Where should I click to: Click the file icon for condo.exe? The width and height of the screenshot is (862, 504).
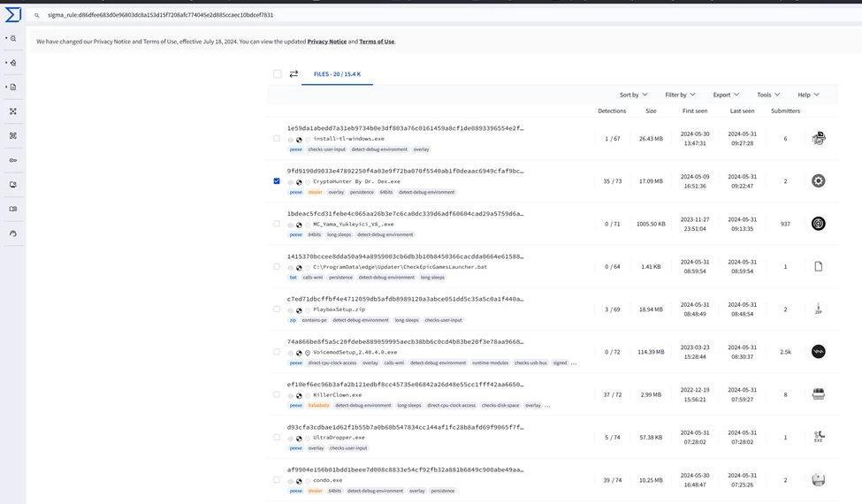(818, 480)
